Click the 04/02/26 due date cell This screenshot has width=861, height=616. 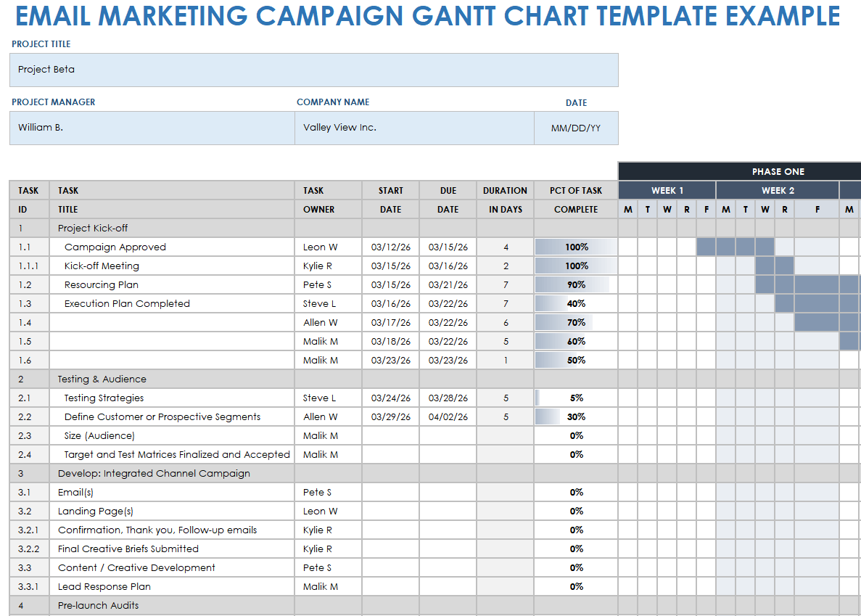point(448,416)
